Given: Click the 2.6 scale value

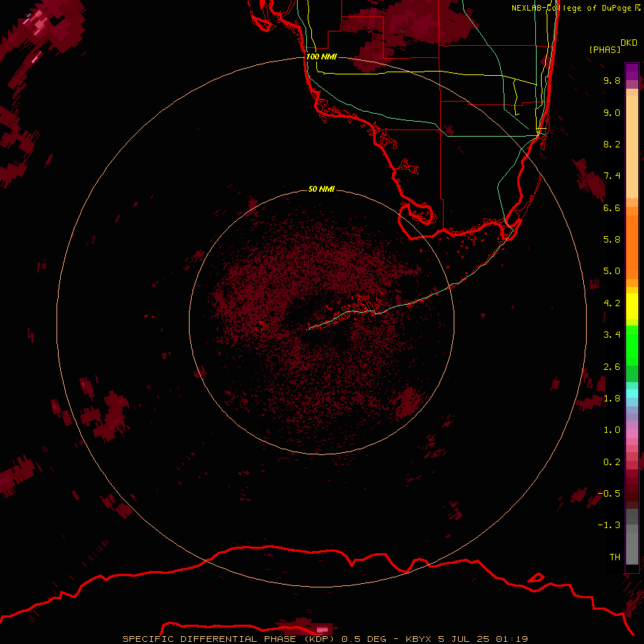Looking at the screenshot, I should point(612,367).
